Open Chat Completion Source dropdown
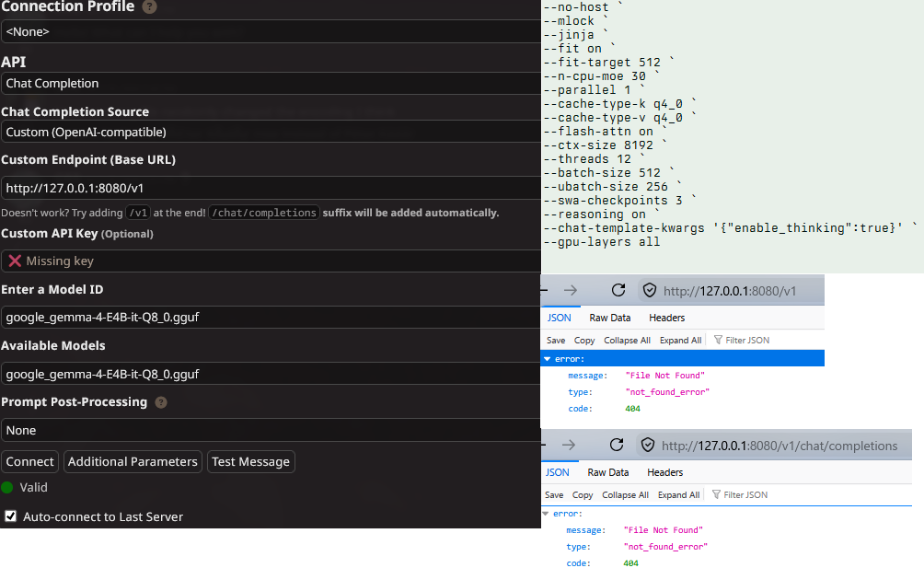The height and width of the screenshot is (568, 924). point(271,132)
